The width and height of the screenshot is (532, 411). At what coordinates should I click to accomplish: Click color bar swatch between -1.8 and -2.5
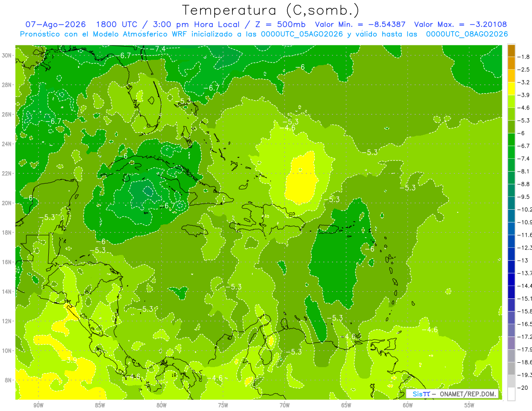tap(511, 63)
